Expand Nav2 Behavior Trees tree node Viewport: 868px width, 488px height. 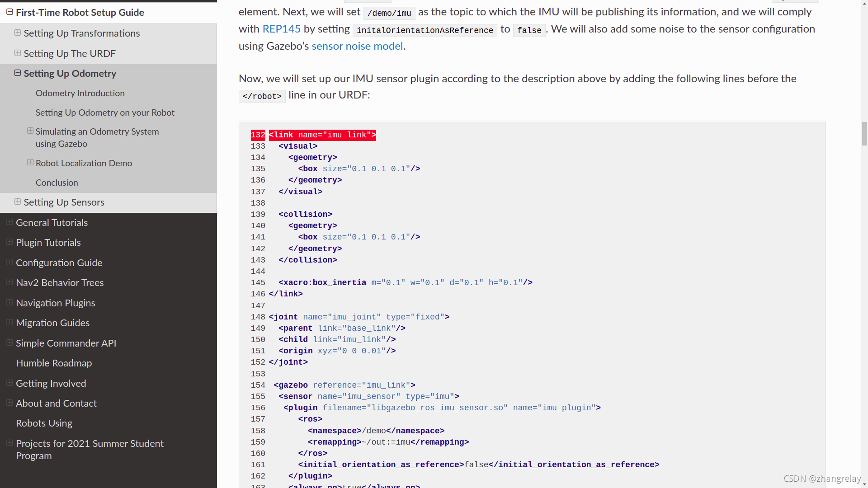pyautogui.click(x=9, y=282)
